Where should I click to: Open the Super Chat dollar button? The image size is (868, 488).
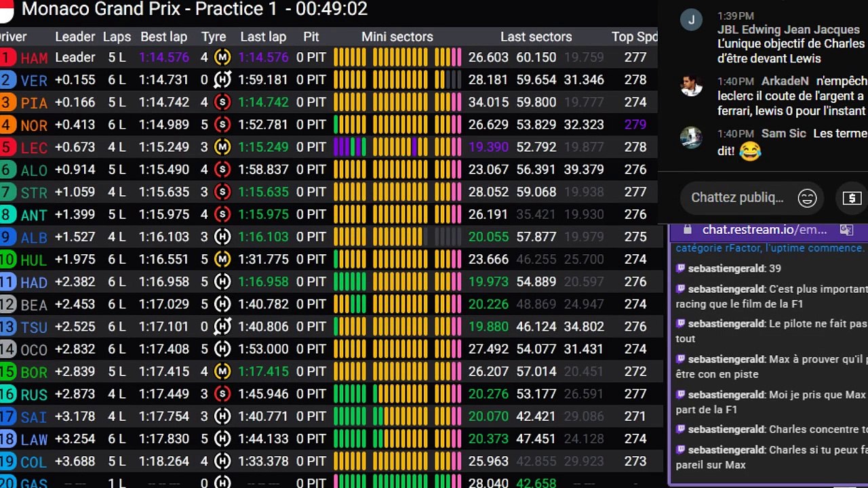(852, 198)
